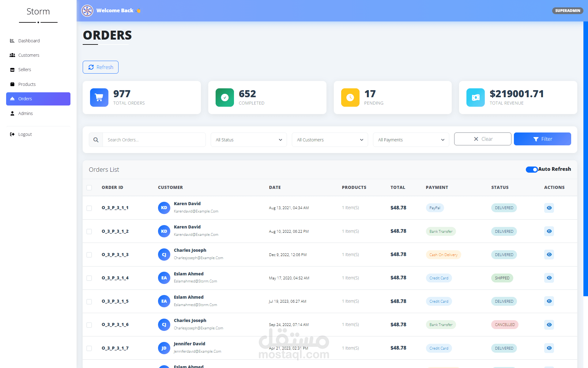Focus the Search Orders input field
The height and width of the screenshot is (368, 588).
pos(154,140)
